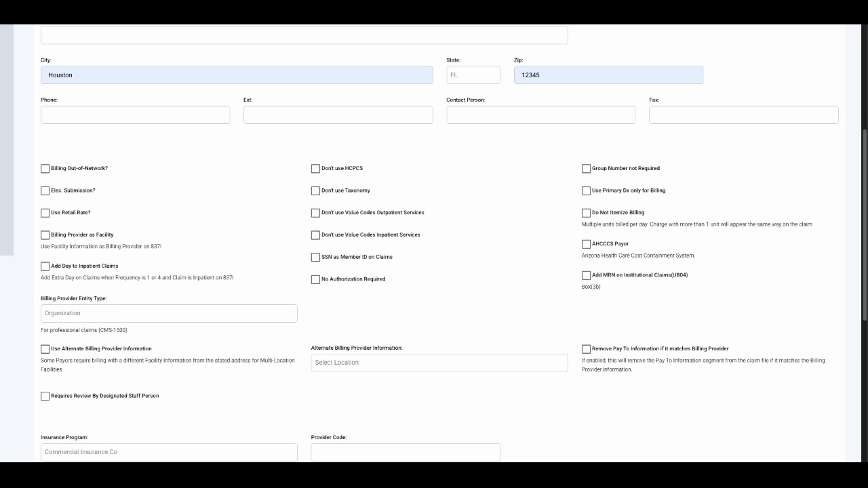Viewport: 868px width, 488px height.
Task: Click the Provider Code input field
Action: tap(405, 451)
